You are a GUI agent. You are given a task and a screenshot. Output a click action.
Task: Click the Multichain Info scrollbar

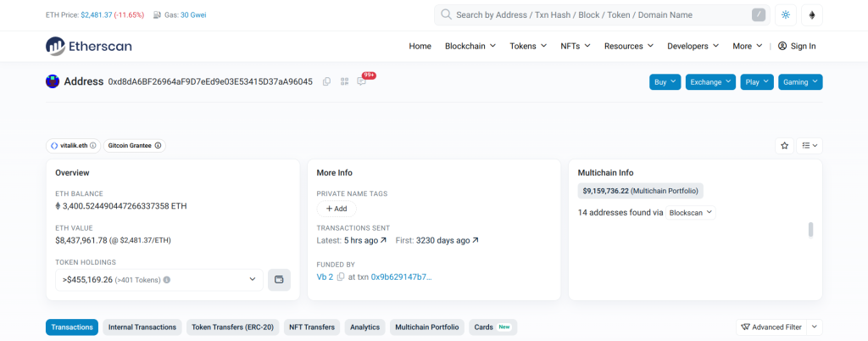(811, 230)
